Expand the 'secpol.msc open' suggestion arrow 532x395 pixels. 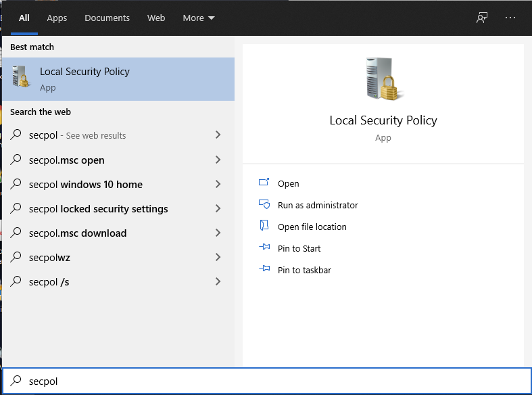pos(218,160)
